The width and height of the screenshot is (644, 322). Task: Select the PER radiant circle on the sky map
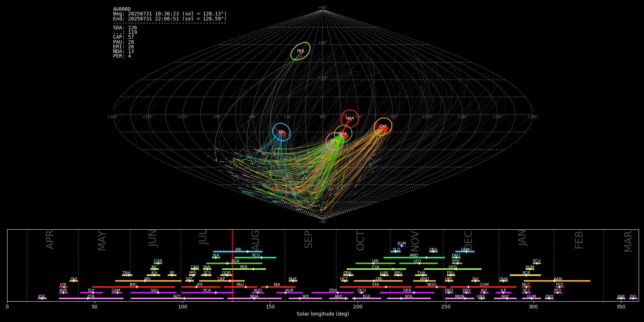coord(301,51)
